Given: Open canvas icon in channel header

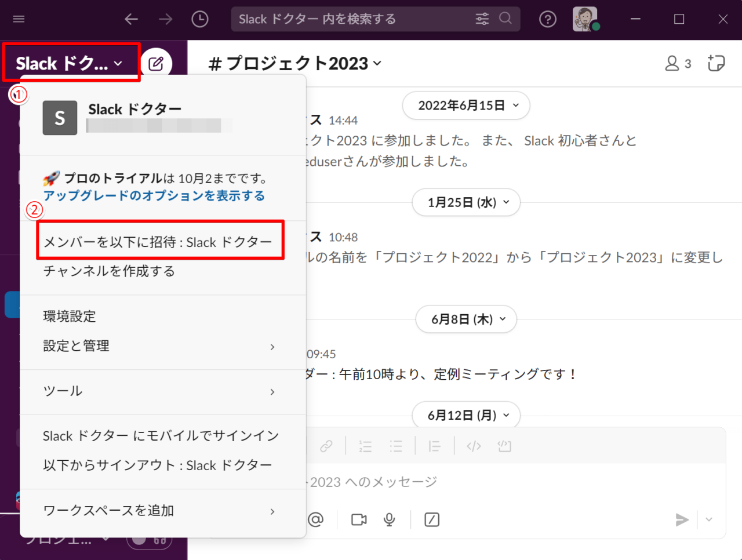Looking at the screenshot, I should (x=716, y=63).
